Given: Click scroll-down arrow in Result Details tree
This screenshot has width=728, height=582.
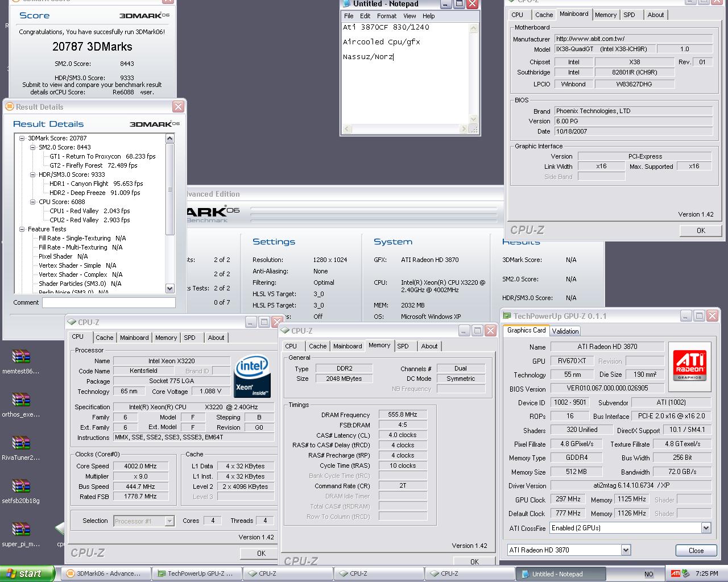Looking at the screenshot, I should point(169,288).
